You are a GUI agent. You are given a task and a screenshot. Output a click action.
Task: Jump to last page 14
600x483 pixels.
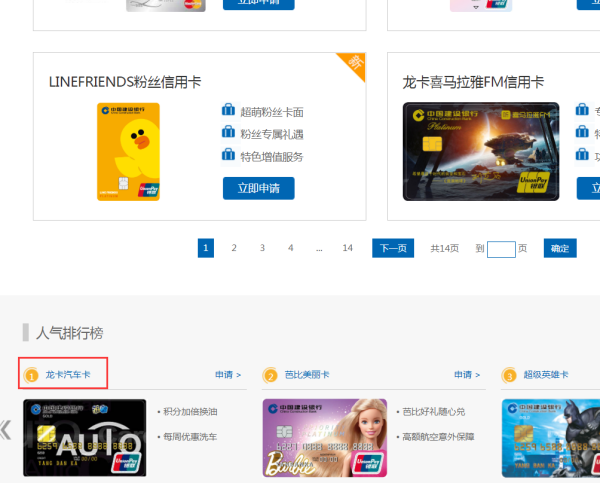point(347,248)
